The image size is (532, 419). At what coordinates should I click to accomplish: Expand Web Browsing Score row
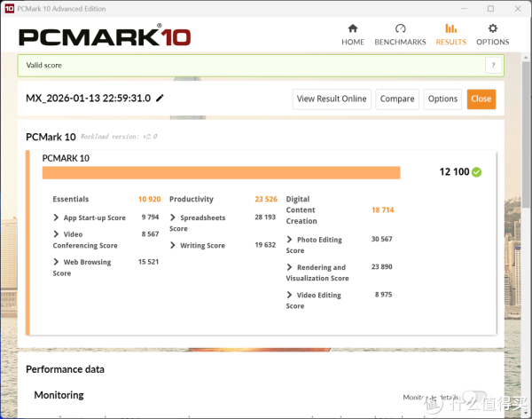point(57,263)
